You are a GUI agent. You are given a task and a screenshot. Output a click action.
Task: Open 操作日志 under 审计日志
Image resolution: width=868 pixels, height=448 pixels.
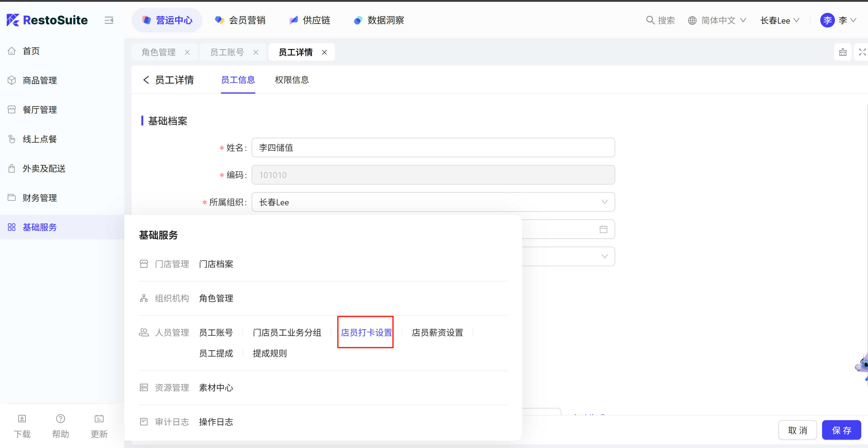[216, 422]
